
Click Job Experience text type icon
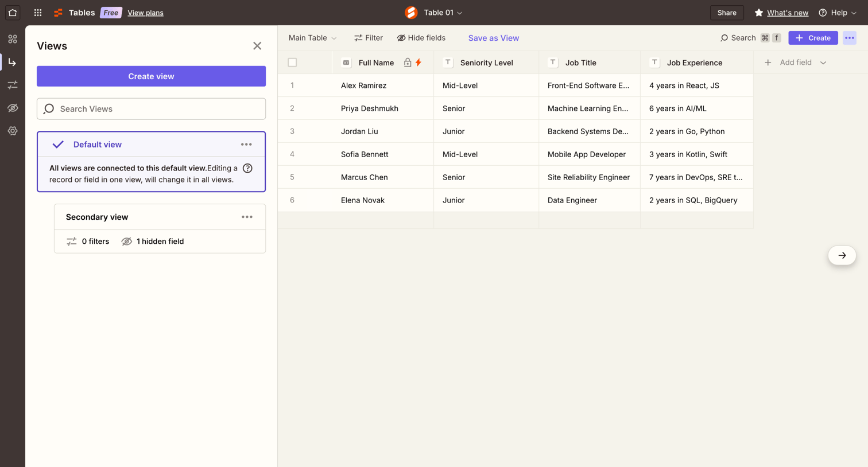click(654, 63)
